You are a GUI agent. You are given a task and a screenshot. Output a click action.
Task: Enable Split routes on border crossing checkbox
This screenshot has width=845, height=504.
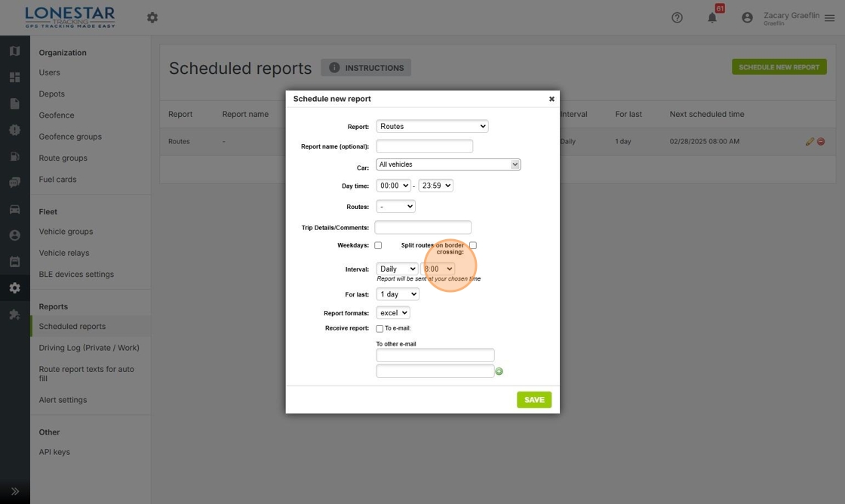point(472,245)
